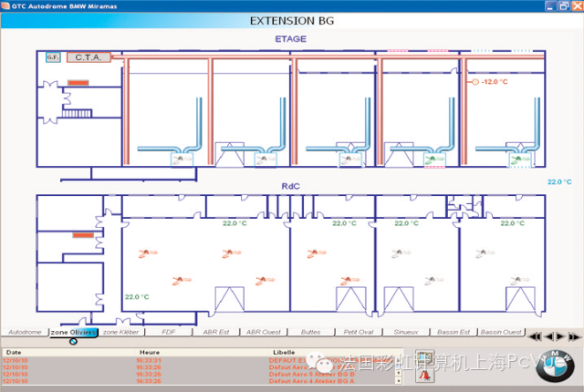Image resolution: width=584 pixels, height=392 pixels.
Task: Click the -12.0 °C temperature sensor
Action: (490, 82)
